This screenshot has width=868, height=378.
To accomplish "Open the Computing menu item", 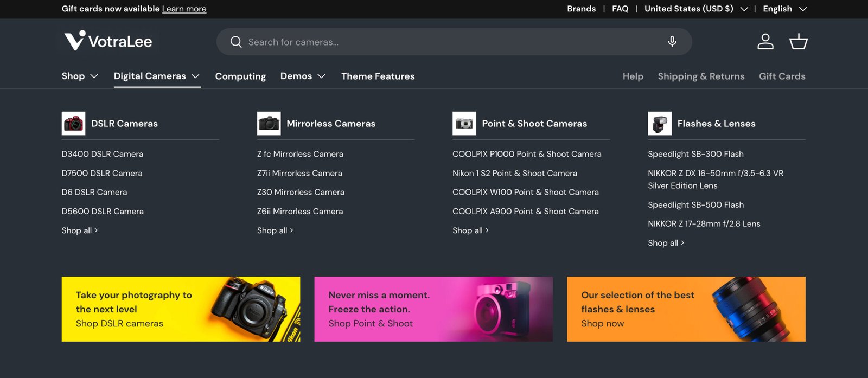I will 240,76.
